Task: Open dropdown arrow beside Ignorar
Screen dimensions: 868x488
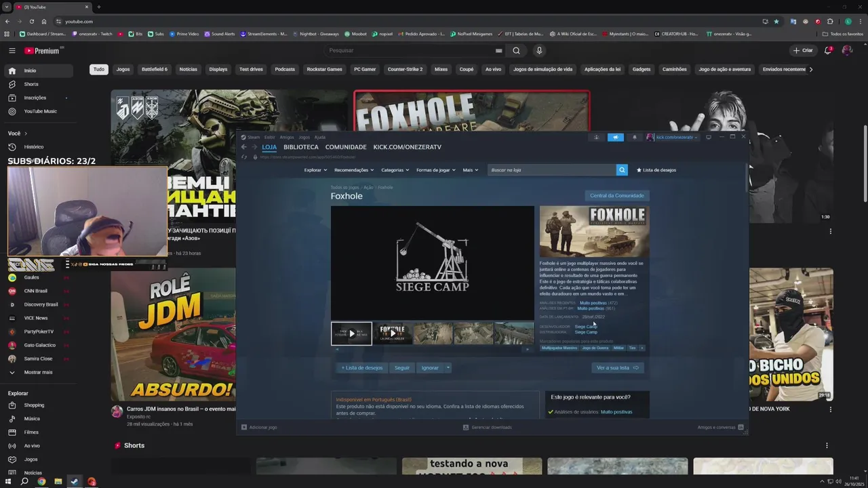Action: point(448,367)
